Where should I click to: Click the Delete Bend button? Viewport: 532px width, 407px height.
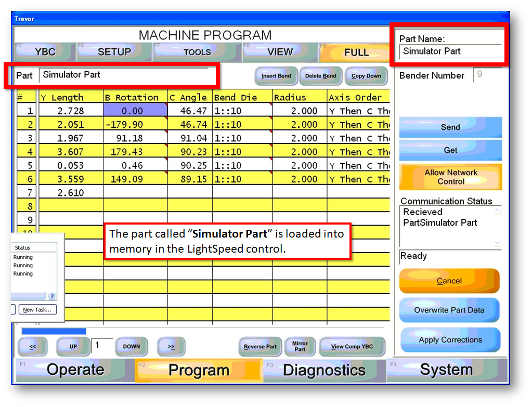(x=321, y=76)
